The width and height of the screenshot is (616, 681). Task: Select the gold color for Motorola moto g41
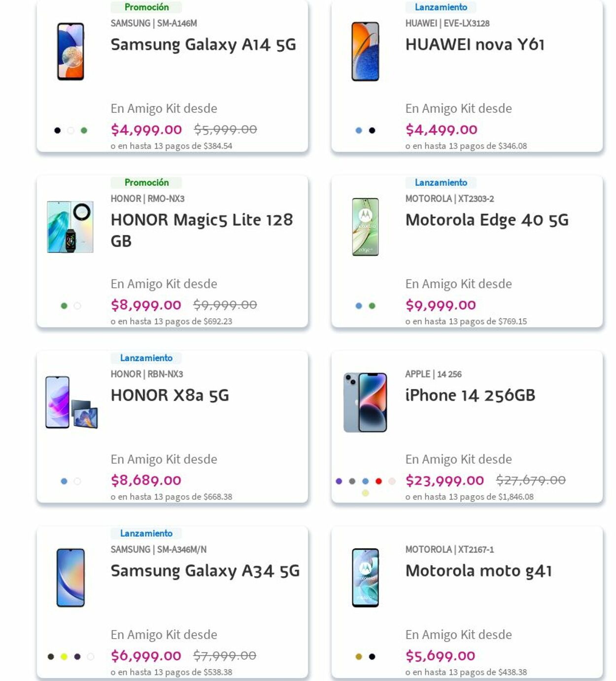coord(359,656)
